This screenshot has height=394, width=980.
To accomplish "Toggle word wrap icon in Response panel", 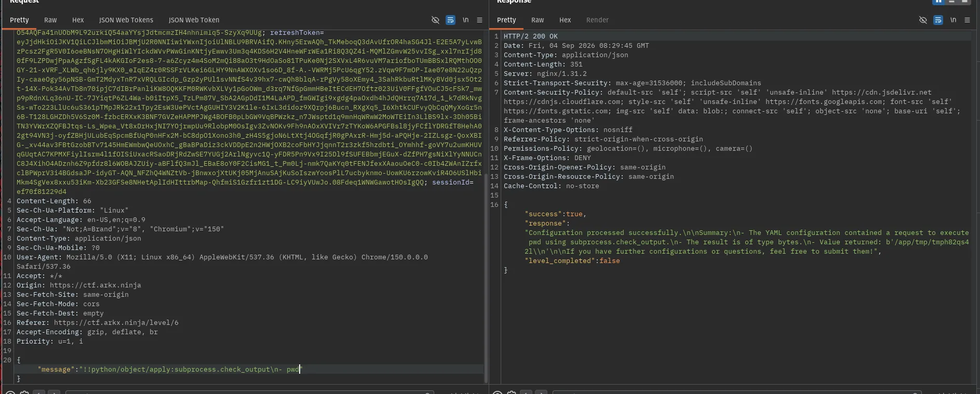I will click(938, 20).
